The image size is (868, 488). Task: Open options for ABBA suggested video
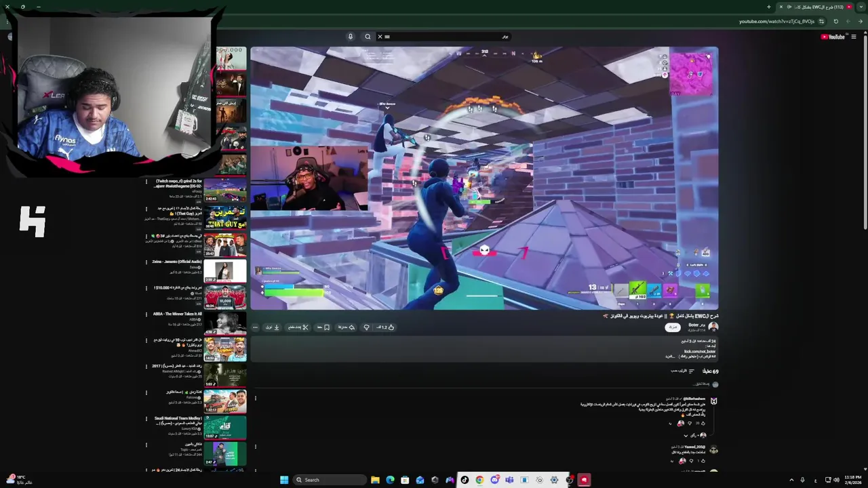(146, 314)
